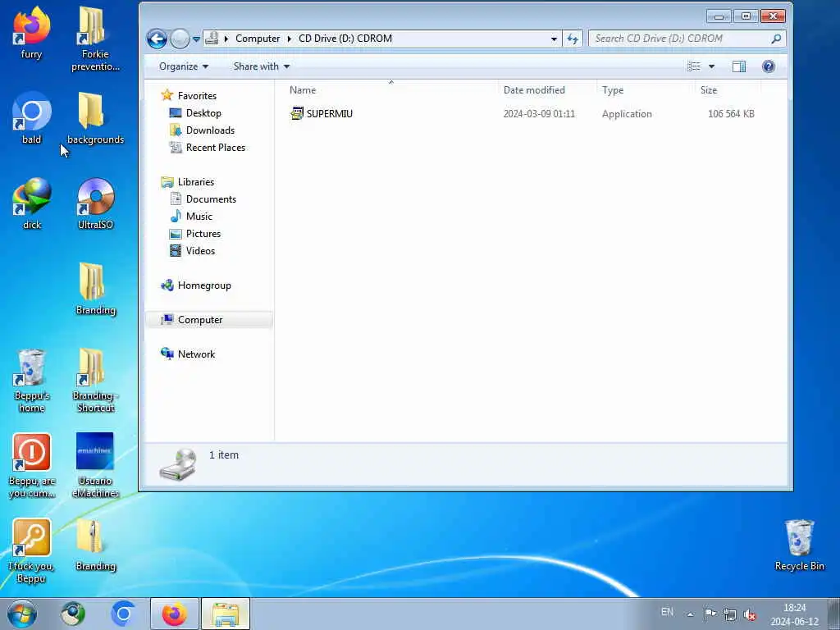Sort files by the Name column
Viewport: 840px width, 630px height.
(x=390, y=90)
